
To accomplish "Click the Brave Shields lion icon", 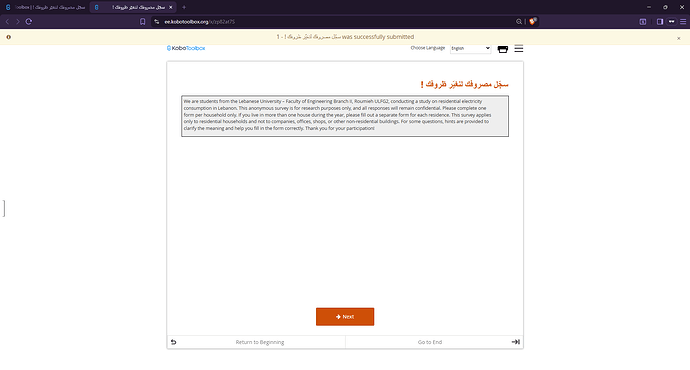I will pos(532,21).
